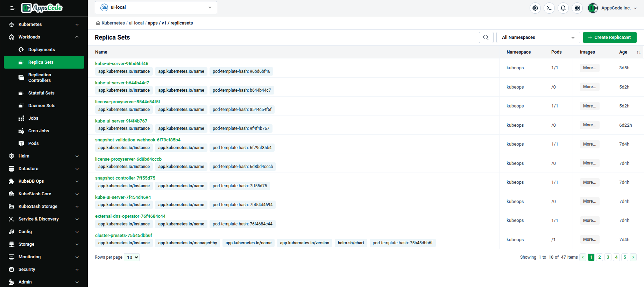This screenshot has height=287, width=644.
Task: Select Replica Sets in the sidebar
Action: coord(44,62)
